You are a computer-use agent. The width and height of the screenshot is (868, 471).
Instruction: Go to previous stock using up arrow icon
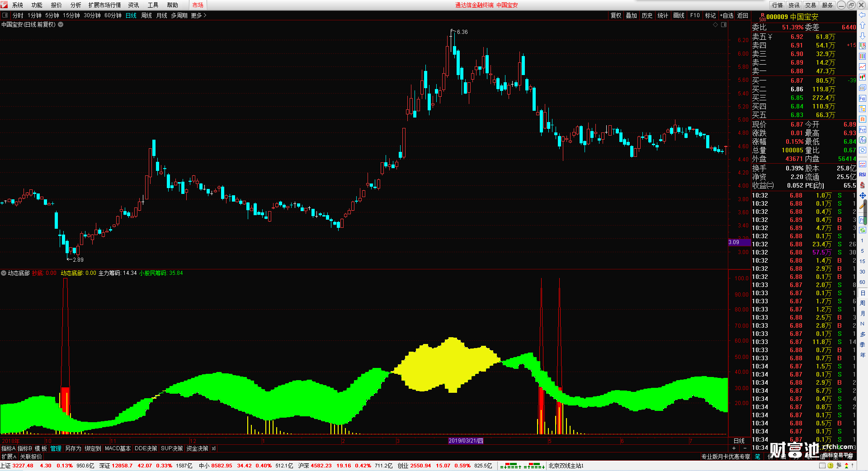pyautogui.click(x=862, y=25)
